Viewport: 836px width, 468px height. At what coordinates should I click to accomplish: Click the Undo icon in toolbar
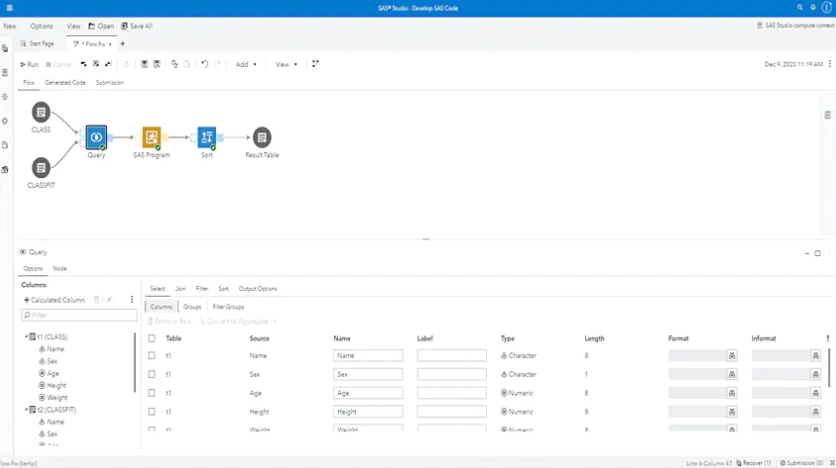click(x=205, y=64)
